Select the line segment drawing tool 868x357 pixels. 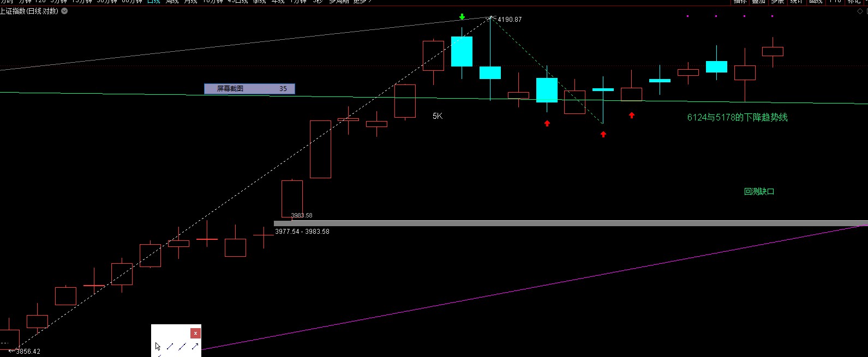(170, 346)
